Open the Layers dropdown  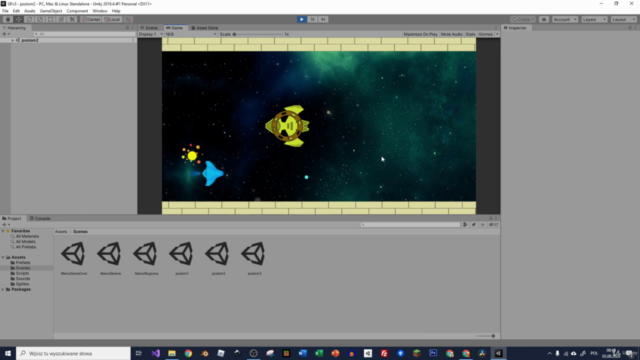click(x=594, y=19)
